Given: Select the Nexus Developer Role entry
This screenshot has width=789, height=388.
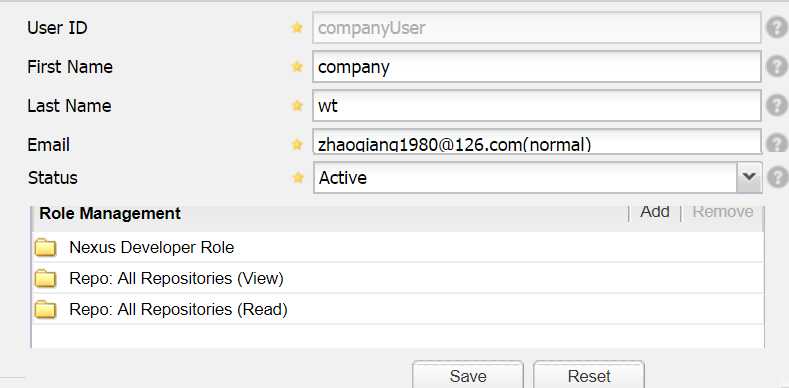Looking at the screenshot, I should coord(398,247).
